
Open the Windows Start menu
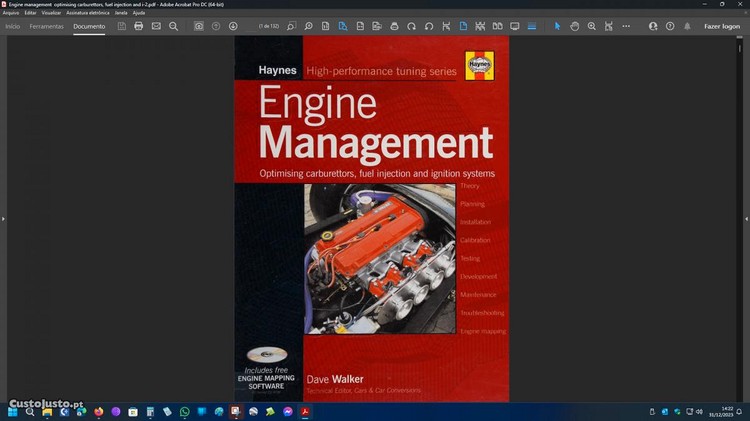[12, 411]
